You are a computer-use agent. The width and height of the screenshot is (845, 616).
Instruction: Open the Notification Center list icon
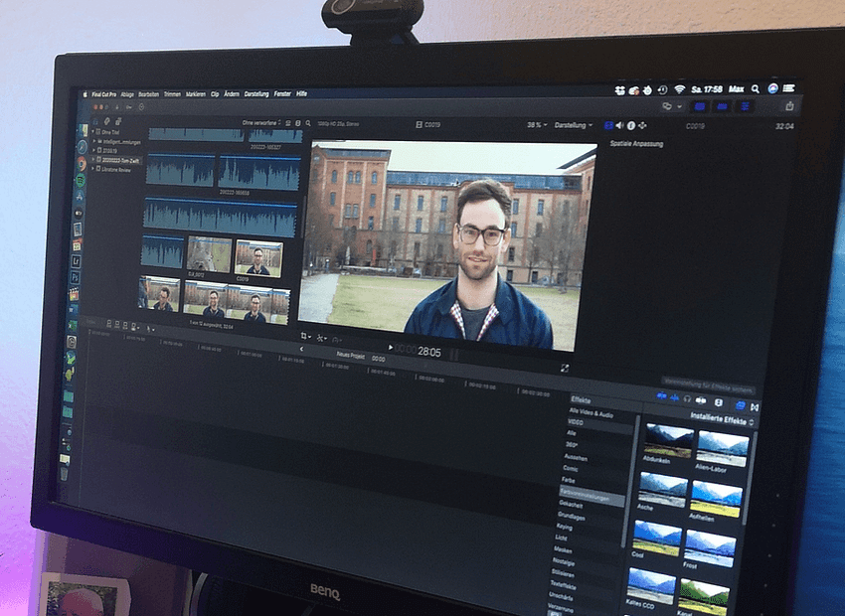tap(789, 88)
